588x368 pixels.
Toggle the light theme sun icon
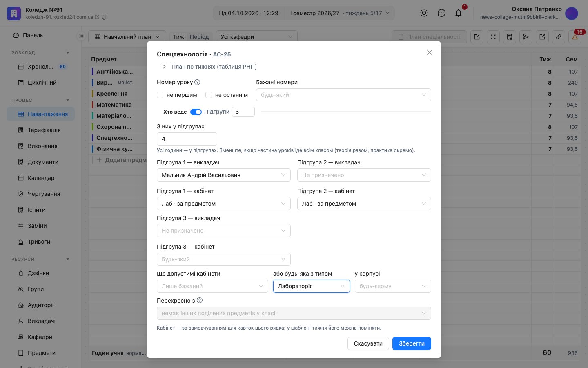click(424, 13)
